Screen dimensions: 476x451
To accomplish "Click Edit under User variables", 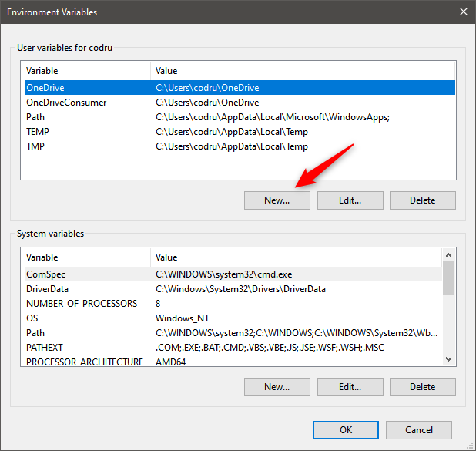I will [x=350, y=200].
